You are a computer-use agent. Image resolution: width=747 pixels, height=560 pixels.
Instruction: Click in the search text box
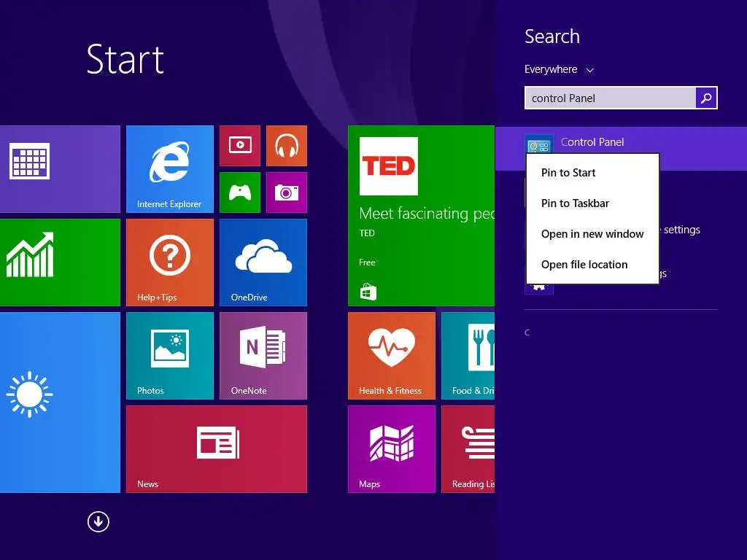pos(610,98)
